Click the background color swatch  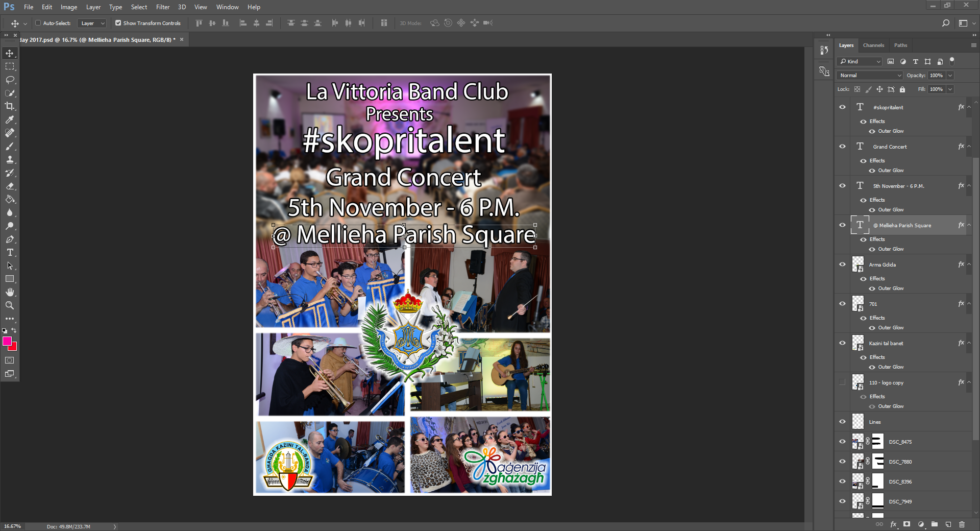click(14, 348)
